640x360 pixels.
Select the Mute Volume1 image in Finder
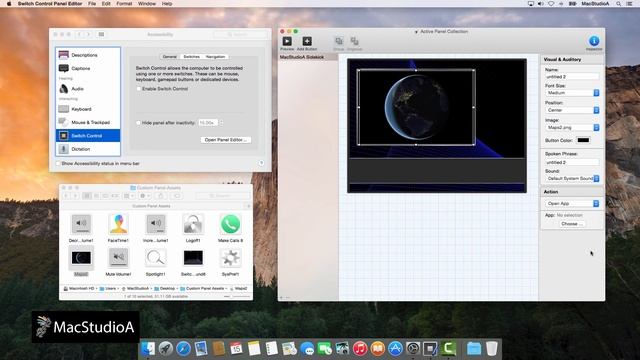pyautogui.click(x=118, y=258)
